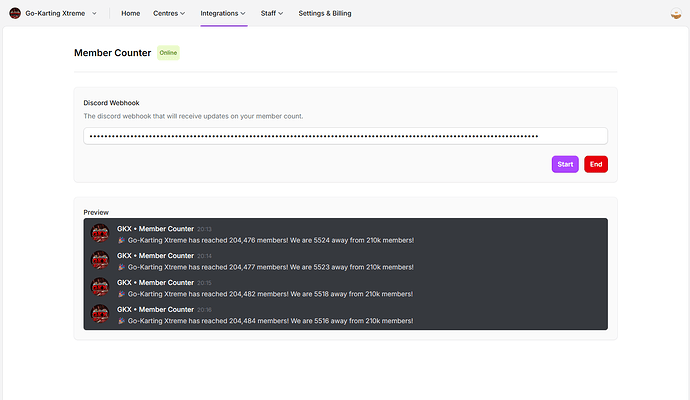Screen dimensions: 690x400
Task: Click the 20:16 timestamp in preview
Action: click(x=204, y=310)
